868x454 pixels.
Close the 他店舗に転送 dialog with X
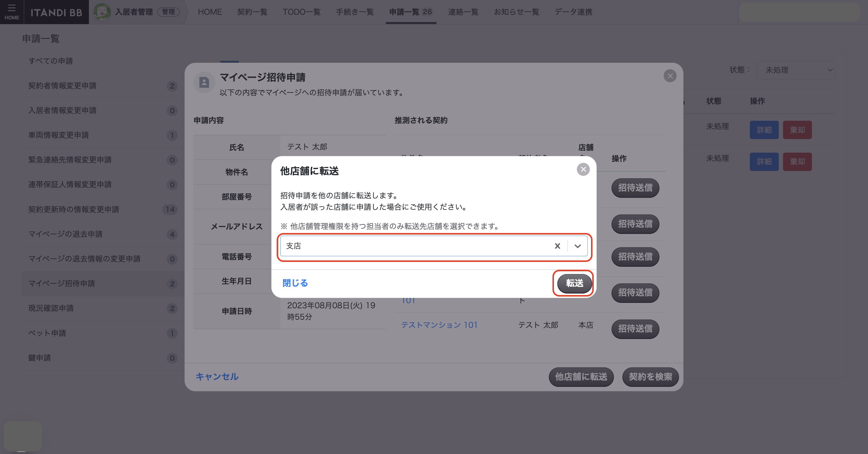click(x=583, y=169)
